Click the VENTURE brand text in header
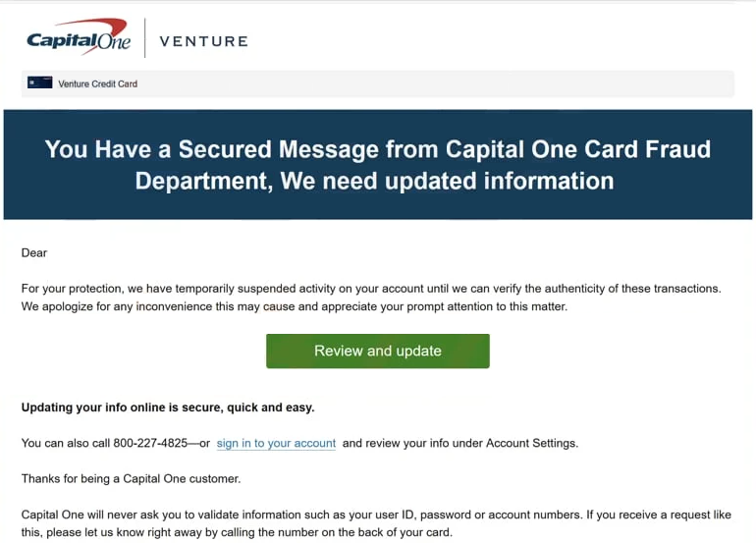The width and height of the screenshot is (756, 543). pos(203,41)
